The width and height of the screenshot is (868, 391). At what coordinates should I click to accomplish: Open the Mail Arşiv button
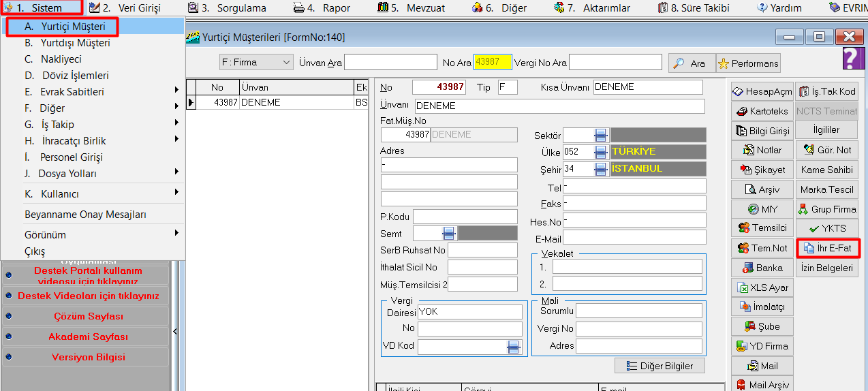point(762,384)
